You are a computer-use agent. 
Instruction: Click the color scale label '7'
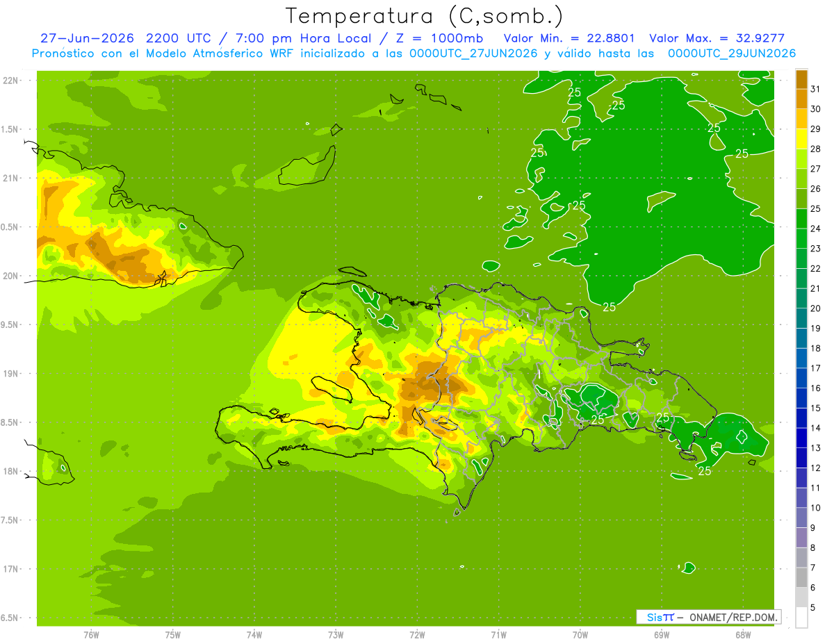pyautogui.click(x=814, y=568)
